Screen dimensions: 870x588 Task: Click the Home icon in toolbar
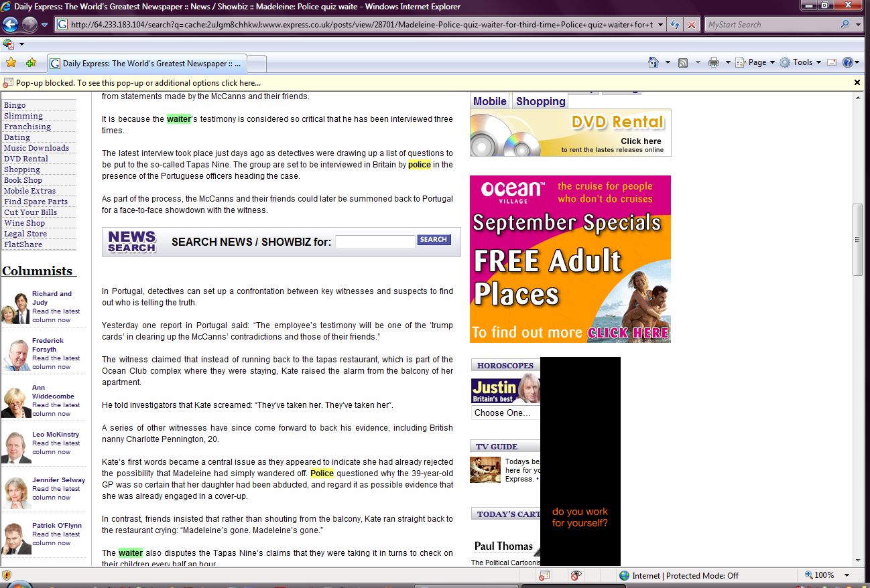click(x=654, y=62)
